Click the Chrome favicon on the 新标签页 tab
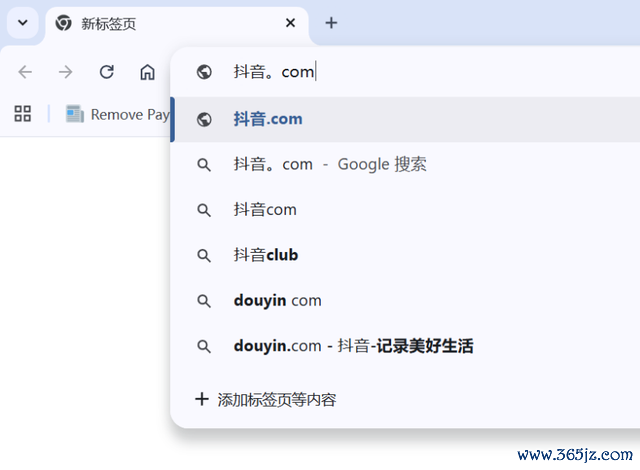The image size is (640, 470). click(x=63, y=23)
